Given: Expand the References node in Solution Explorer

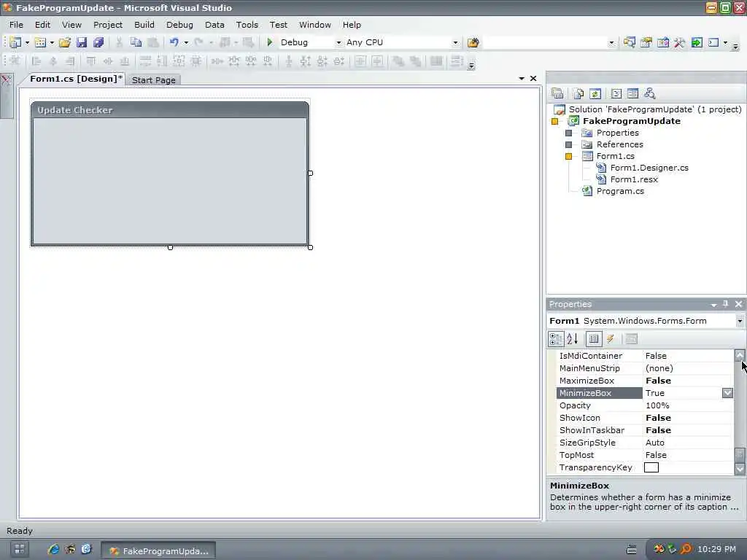Looking at the screenshot, I should pos(568,144).
